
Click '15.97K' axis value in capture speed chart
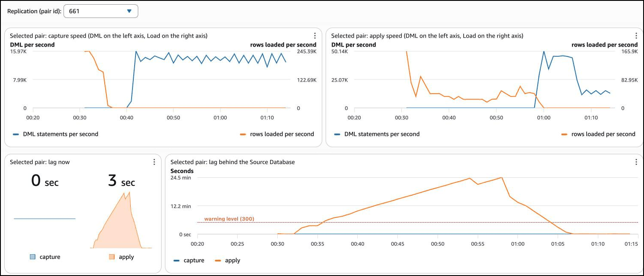[19, 52]
